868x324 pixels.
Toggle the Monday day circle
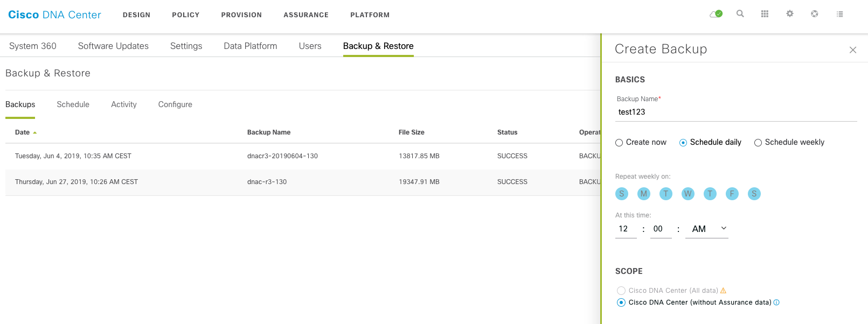tap(644, 194)
